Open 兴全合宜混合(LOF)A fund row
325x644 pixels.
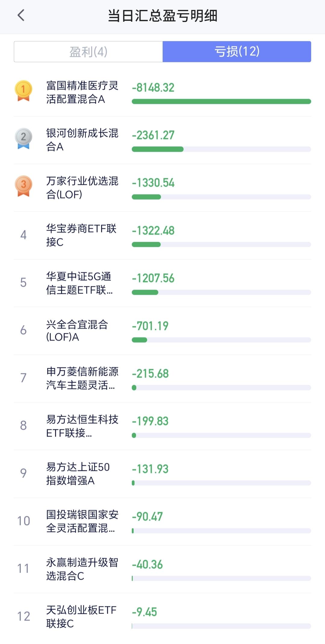click(162, 331)
